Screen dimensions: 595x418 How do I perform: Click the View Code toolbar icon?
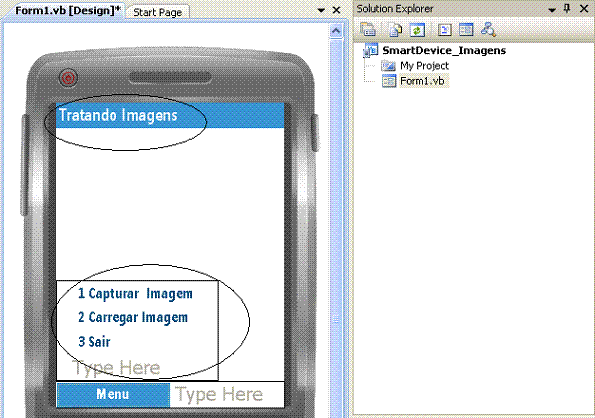pos(444,30)
